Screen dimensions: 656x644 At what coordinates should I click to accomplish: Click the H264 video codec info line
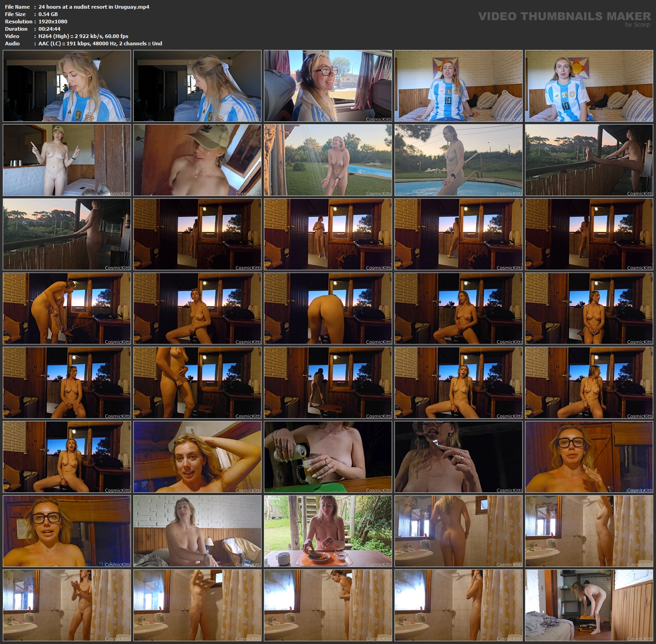click(83, 36)
